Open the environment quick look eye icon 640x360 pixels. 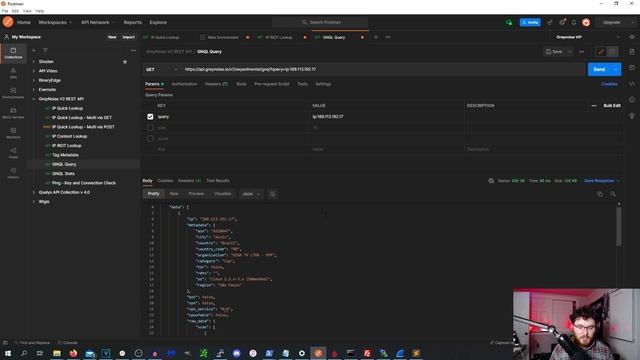pos(632,37)
